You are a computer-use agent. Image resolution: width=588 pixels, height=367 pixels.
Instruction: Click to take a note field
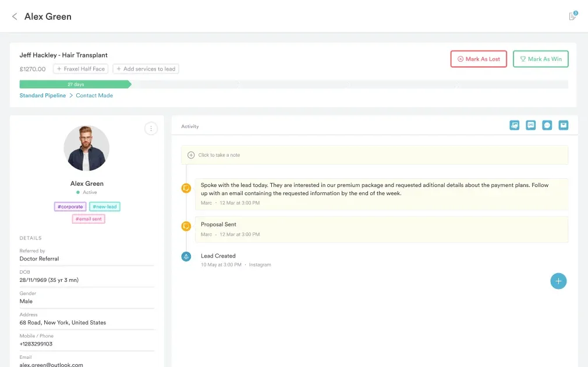375,155
